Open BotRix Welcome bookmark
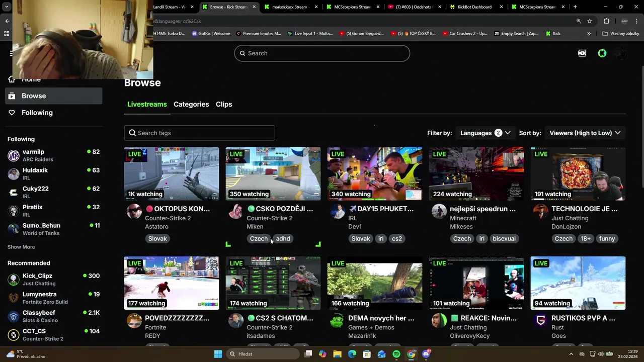Image resolution: width=644 pixels, height=362 pixels. point(211,34)
